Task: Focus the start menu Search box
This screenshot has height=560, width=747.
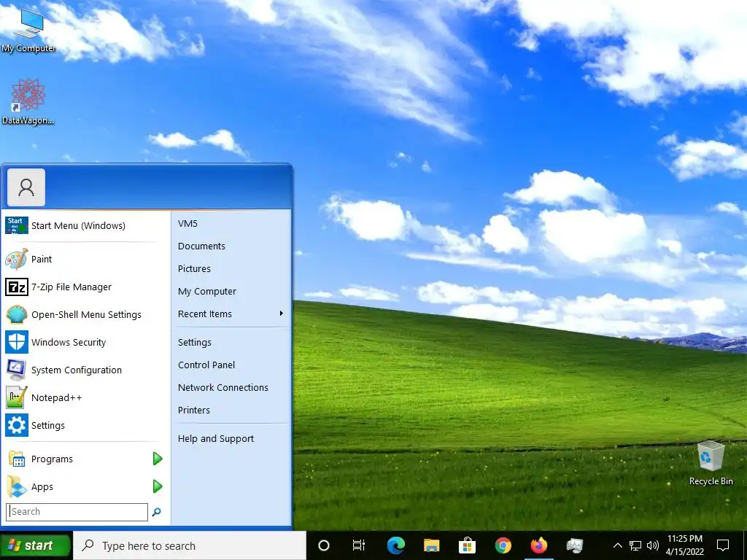Action: pyautogui.click(x=77, y=512)
